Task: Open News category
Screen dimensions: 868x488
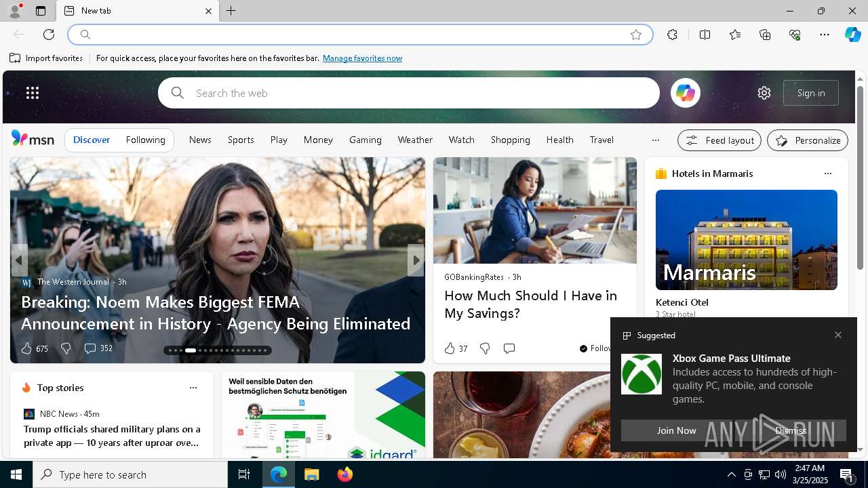Action: (x=200, y=140)
